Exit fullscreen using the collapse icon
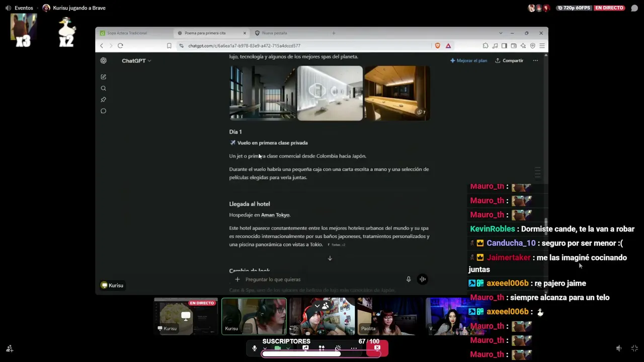Viewport: 644px width, 362px height. pyautogui.click(x=634, y=348)
